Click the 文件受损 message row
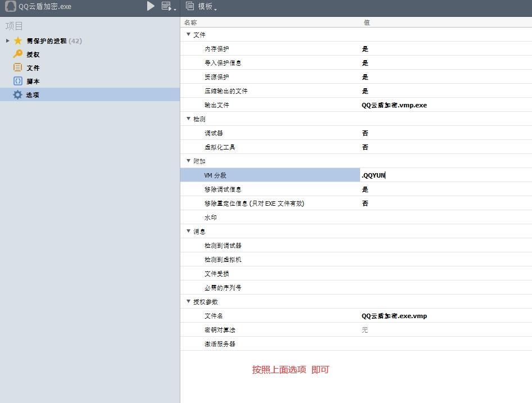The width and height of the screenshot is (532, 403). (356, 274)
